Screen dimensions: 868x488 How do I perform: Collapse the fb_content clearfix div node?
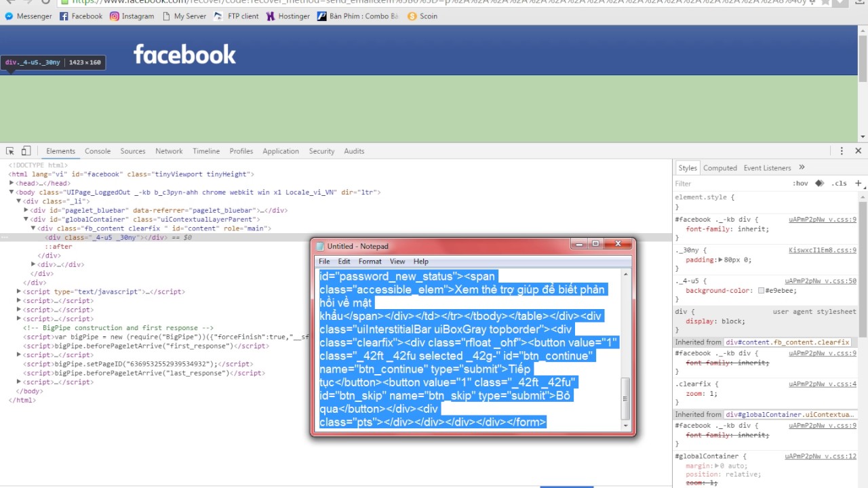tap(33, 228)
